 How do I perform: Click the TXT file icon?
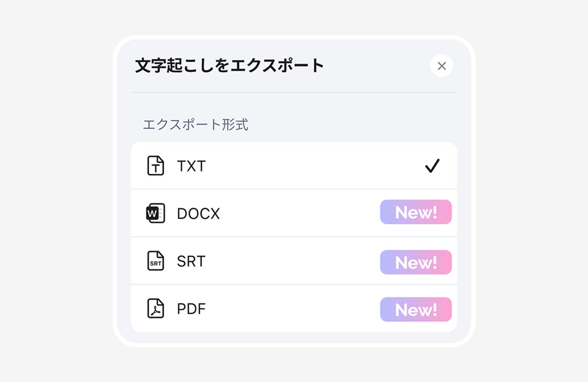point(155,166)
